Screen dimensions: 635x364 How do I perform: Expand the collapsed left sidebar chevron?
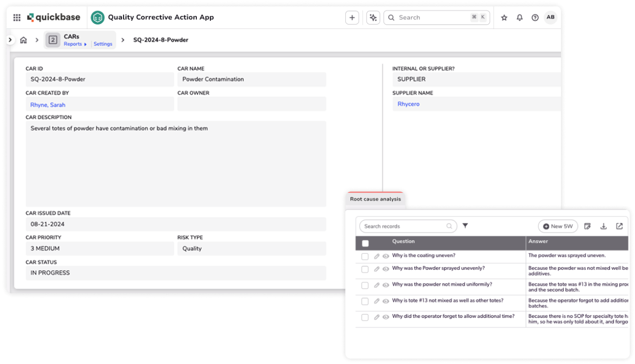coord(9,40)
